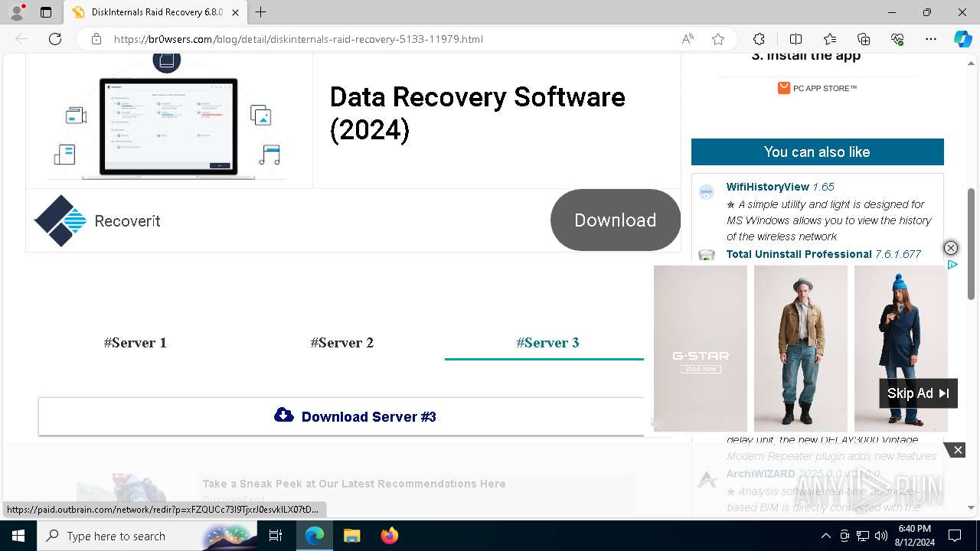Open the WifiHistoryView 1.65 link

coord(780,187)
